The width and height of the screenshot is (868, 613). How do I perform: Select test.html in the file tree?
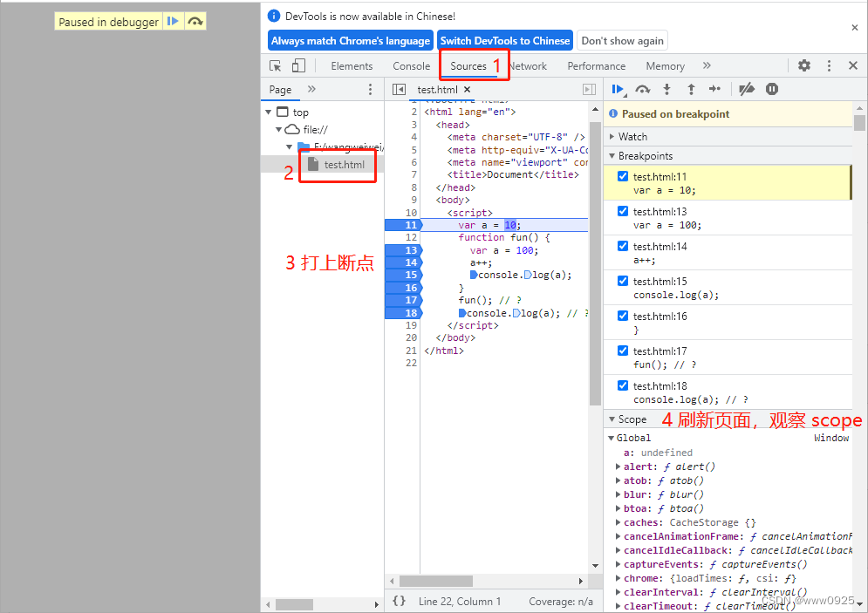pyautogui.click(x=345, y=164)
